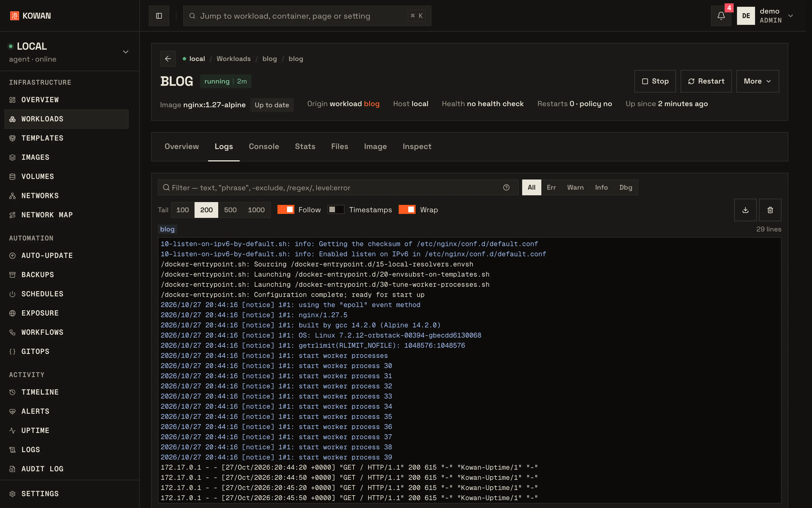
Task: Open Overview in the sidebar
Action: click(67, 100)
